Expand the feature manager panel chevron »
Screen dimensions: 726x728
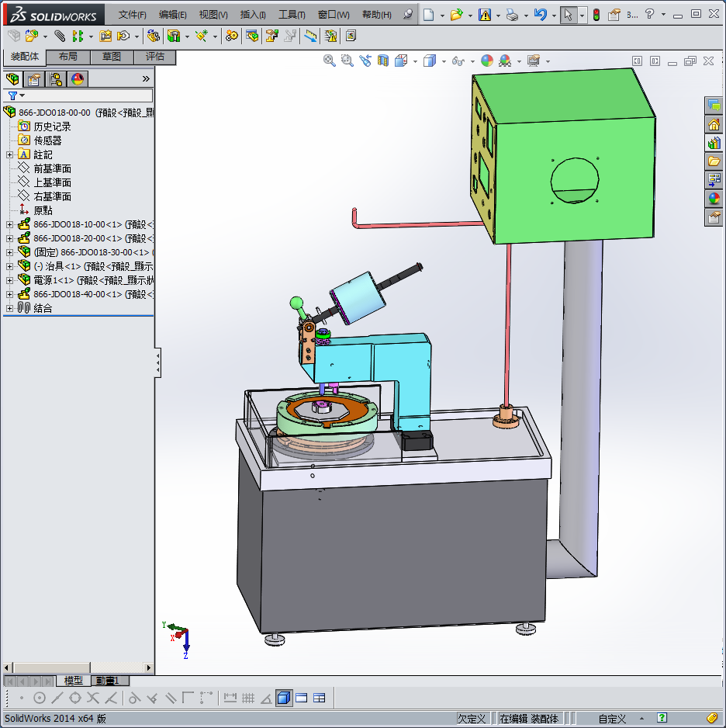[146, 79]
